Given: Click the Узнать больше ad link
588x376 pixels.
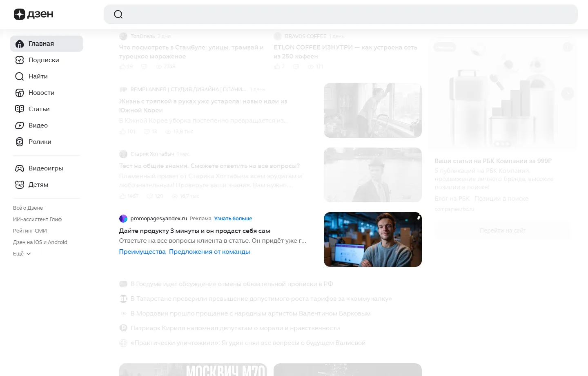Looking at the screenshot, I should [x=233, y=219].
